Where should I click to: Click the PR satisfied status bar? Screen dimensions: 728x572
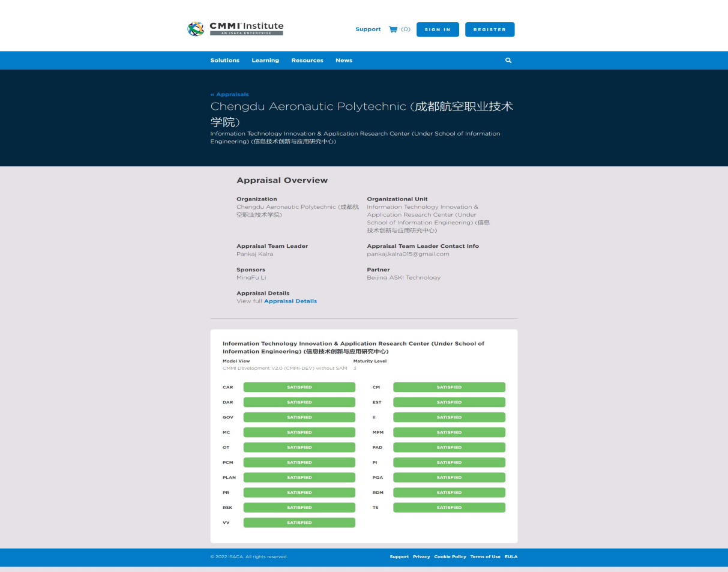(299, 492)
